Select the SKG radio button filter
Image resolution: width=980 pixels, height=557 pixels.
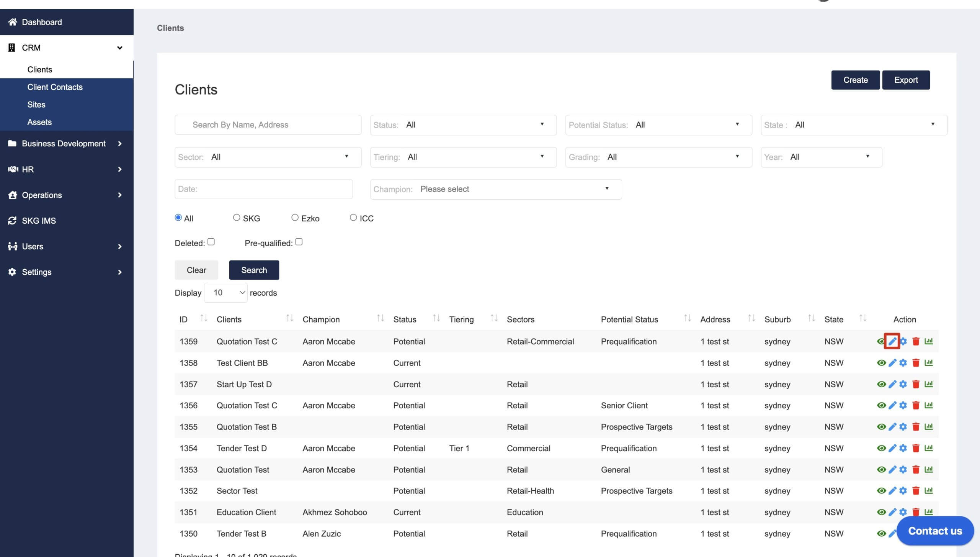coord(236,218)
